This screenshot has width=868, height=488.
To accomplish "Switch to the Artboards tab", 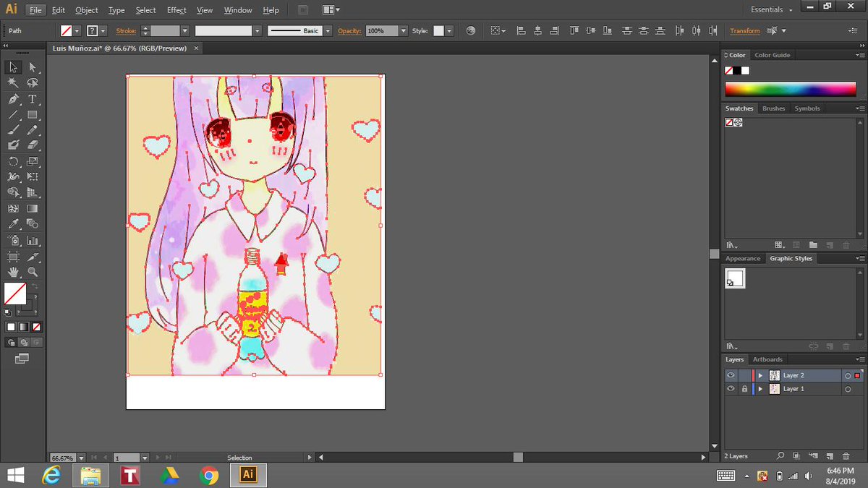I will coord(767,359).
